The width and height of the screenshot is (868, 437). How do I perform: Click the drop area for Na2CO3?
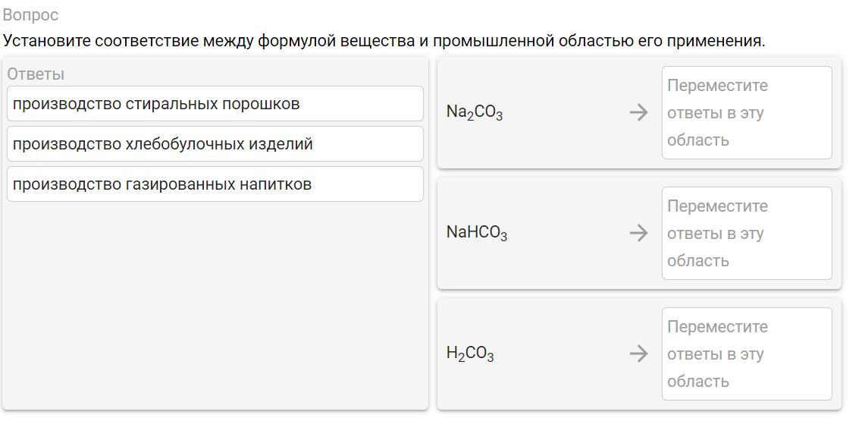coord(746,113)
